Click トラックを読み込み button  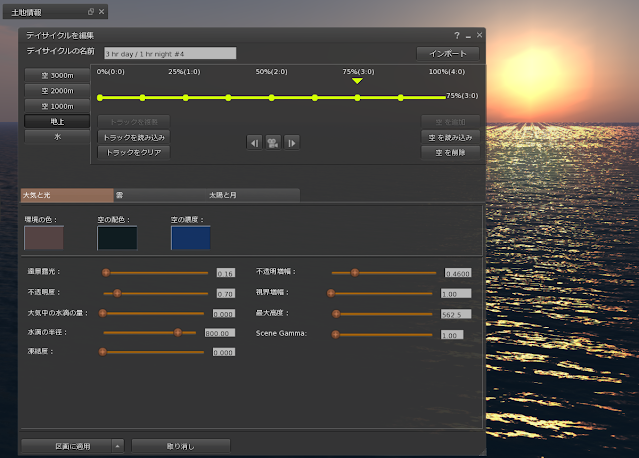(134, 137)
